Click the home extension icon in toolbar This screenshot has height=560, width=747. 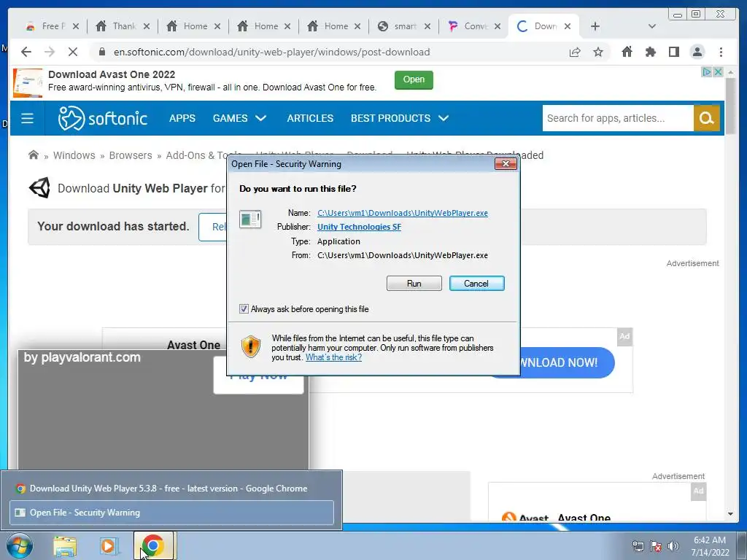point(627,52)
